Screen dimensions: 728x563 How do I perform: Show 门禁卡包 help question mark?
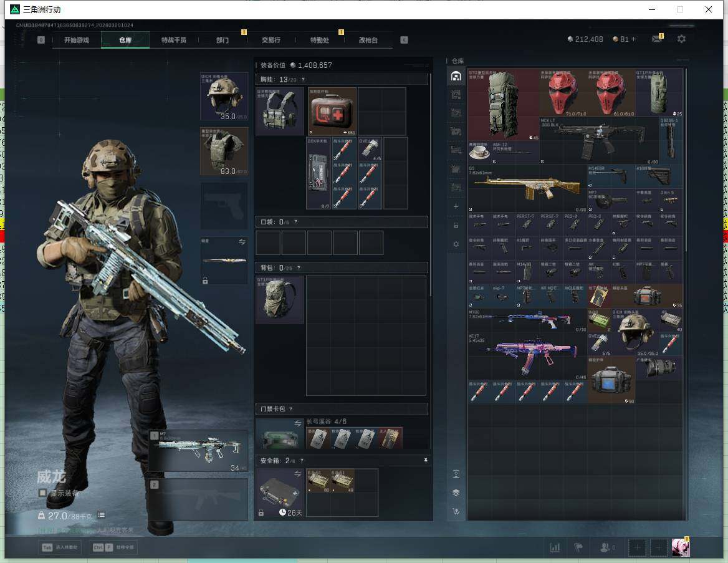click(290, 409)
